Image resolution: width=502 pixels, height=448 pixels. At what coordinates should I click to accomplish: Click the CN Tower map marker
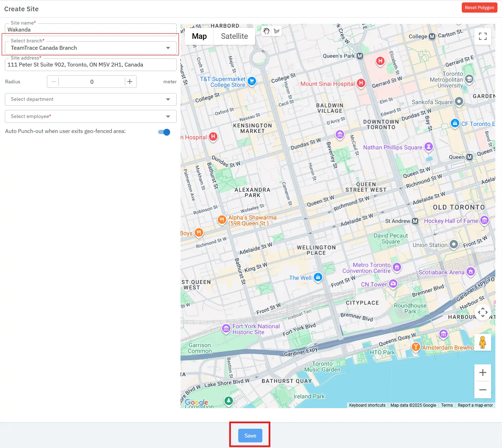pyautogui.click(x=393, y=283)
